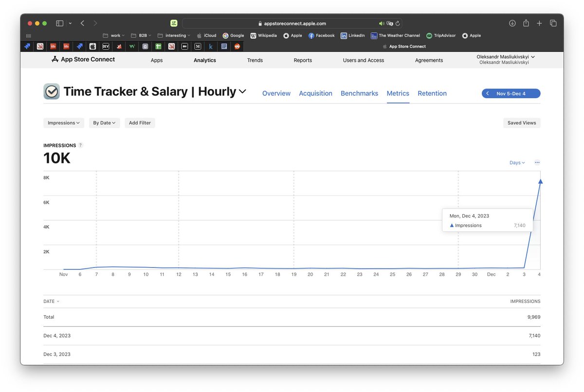Open the green extension icon beside address bar
The width and height of the screenshot is (584, 392).
coord(174,23)
